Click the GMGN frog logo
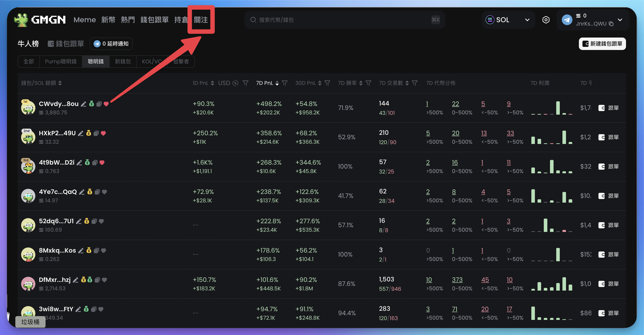The image size is (644, 335). click(21, 20)
